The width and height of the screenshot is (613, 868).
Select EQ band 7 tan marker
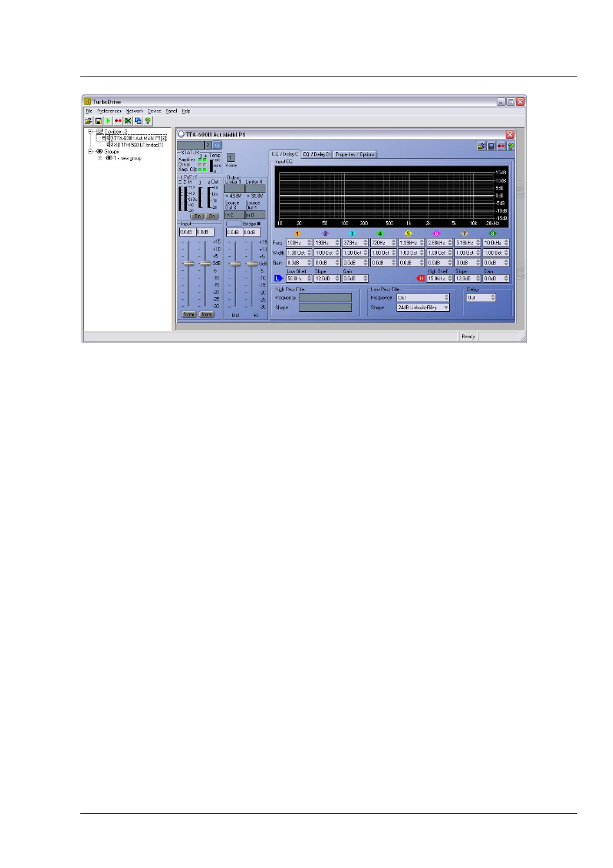(x=465, y=234)
